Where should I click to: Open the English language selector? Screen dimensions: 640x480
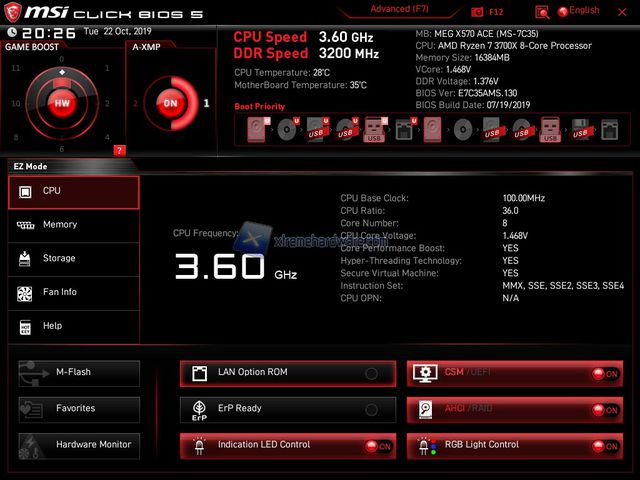(x=578, y=11)
